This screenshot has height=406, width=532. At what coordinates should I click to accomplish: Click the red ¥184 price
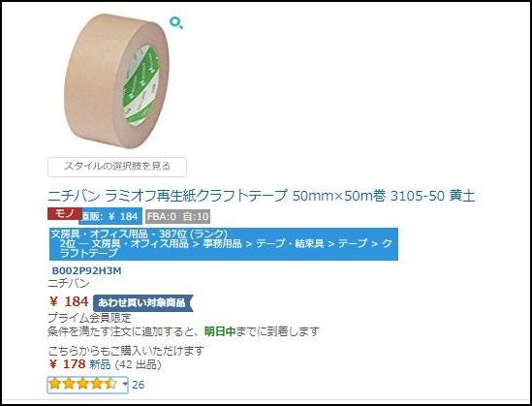tap(69, 301)
